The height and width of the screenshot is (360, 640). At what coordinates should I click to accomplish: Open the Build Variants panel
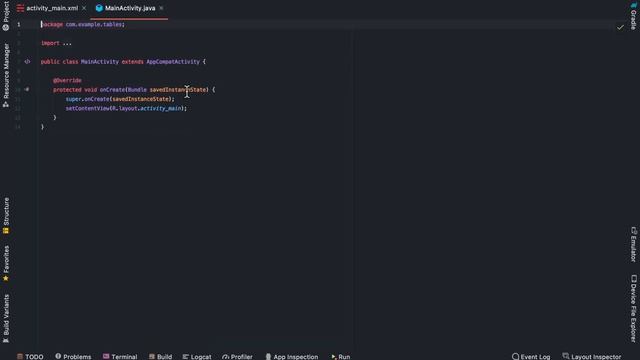point(6,318)
